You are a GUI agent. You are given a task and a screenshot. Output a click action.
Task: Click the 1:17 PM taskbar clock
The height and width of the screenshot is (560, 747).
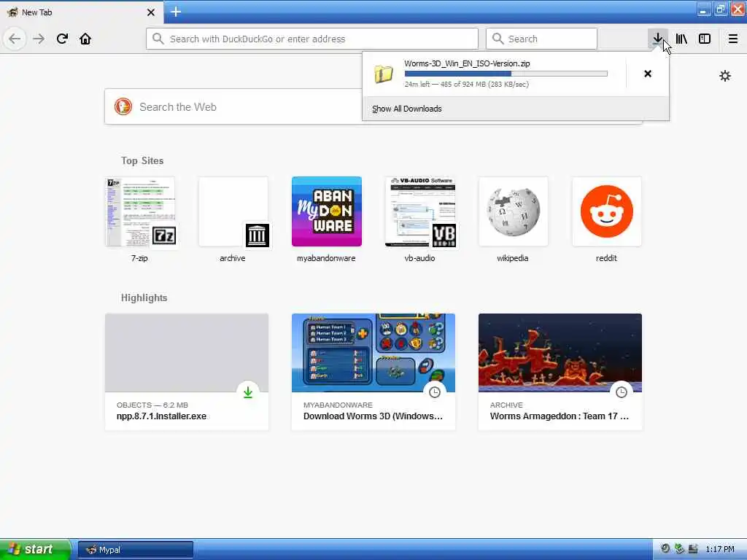(x=720, y=549)
